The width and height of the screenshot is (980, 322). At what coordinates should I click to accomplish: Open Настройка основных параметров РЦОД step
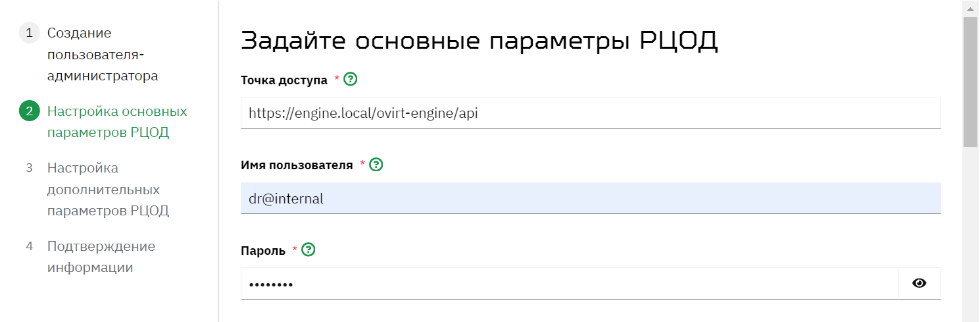point(117,122)
